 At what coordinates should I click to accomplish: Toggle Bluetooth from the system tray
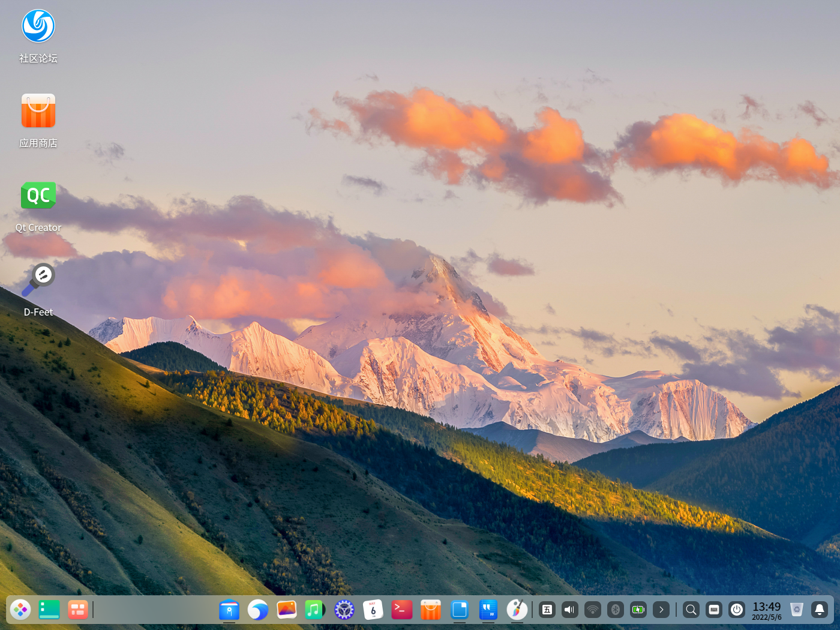[x=615, y=610]
